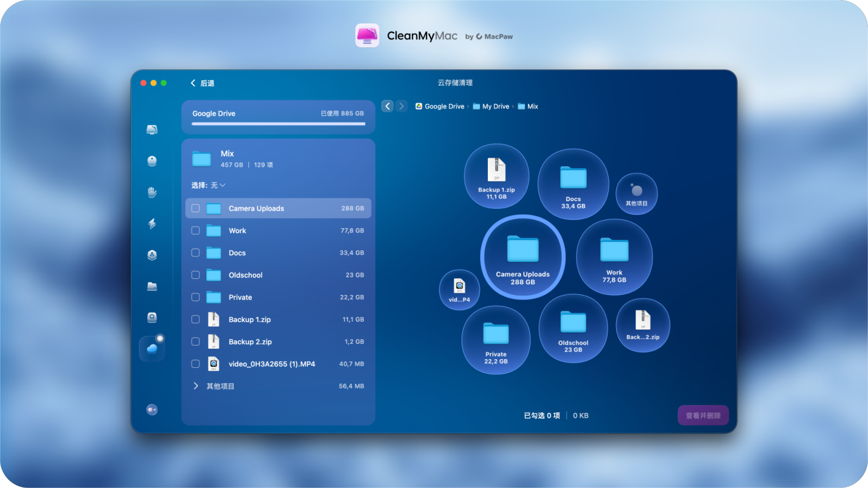
Task: Open the Smart Care sidebar icon
Action: click(x=152, y=129)
